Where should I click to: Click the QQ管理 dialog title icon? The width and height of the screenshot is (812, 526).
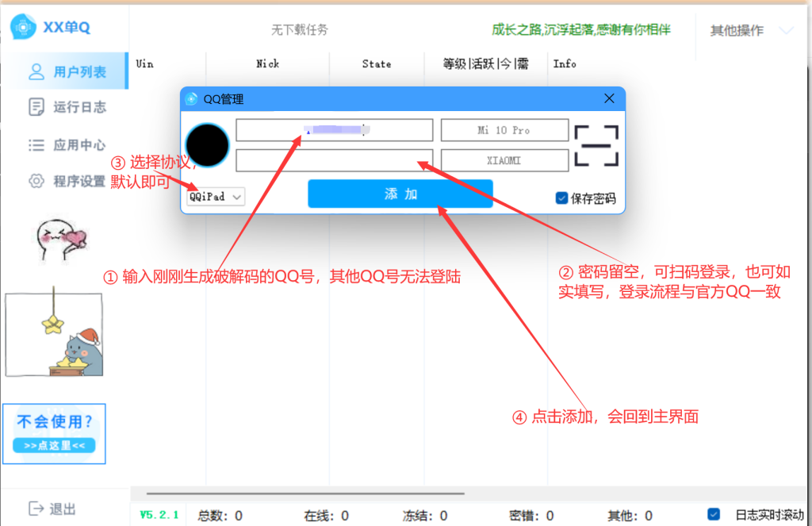[x=192, y=98]
